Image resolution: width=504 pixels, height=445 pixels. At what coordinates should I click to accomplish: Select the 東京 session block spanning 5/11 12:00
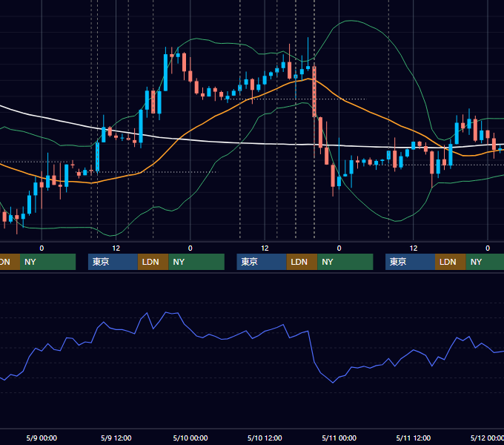pyautogui.click(x=411, y=262)
